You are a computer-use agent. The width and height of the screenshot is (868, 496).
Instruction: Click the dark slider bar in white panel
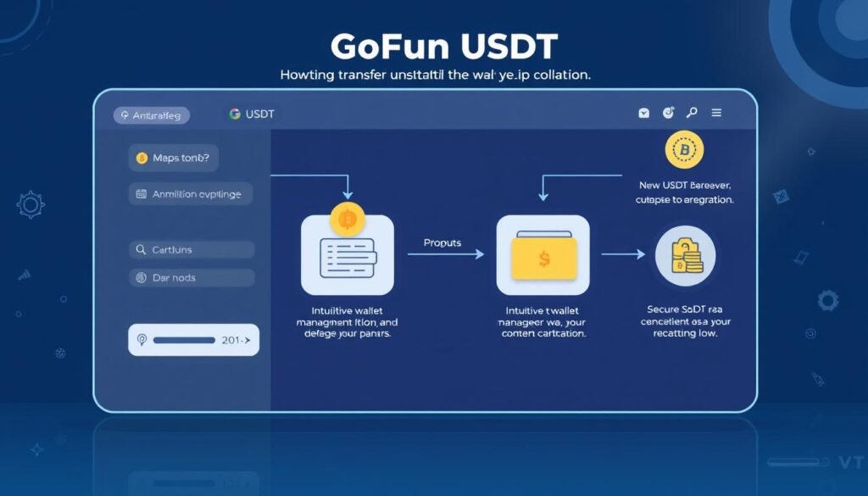(x=183, y=340)
